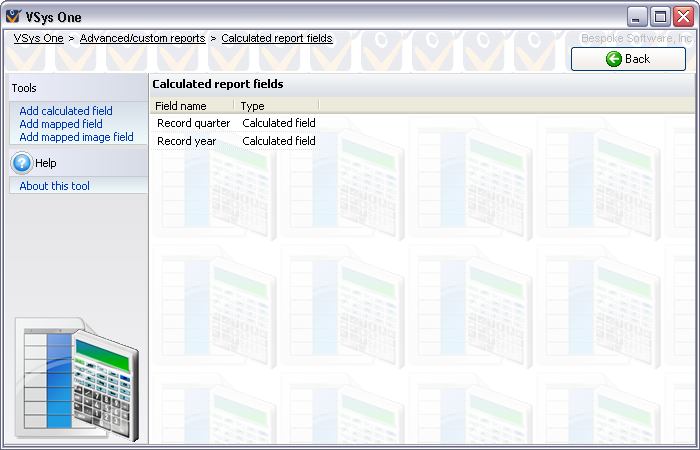
Task: Minimize the VSys One window
Action: (637, 17)
